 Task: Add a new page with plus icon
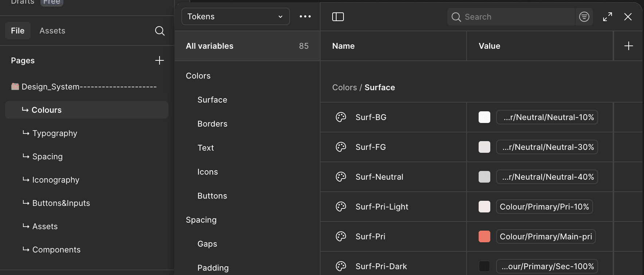click(160, 61)
